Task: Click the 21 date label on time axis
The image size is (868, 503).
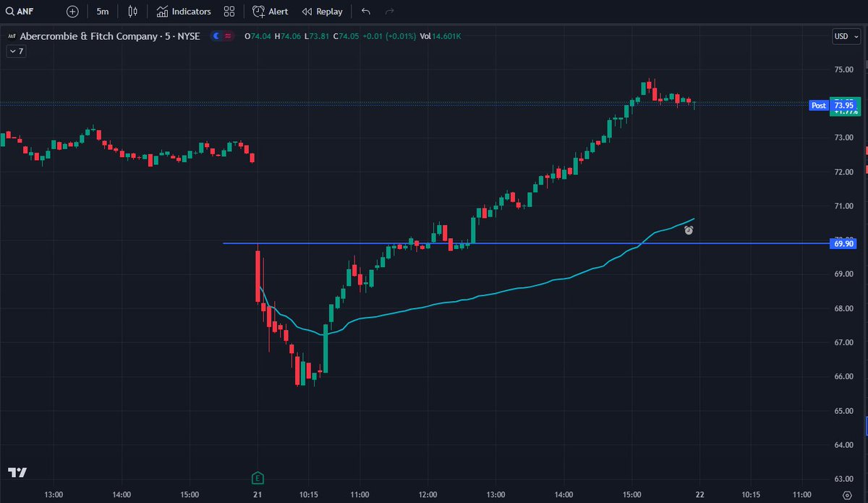Action: [x=258, y=495]
